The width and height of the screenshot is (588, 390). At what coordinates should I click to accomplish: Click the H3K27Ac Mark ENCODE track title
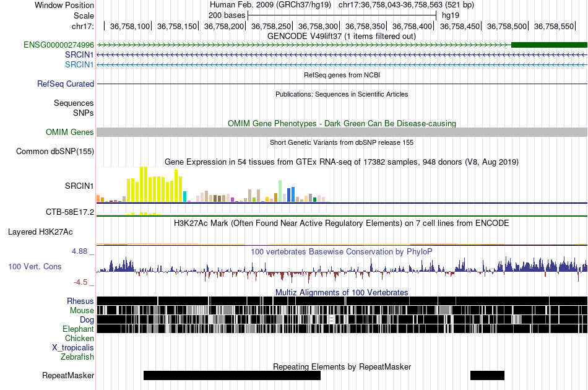(x=342, y=223)
